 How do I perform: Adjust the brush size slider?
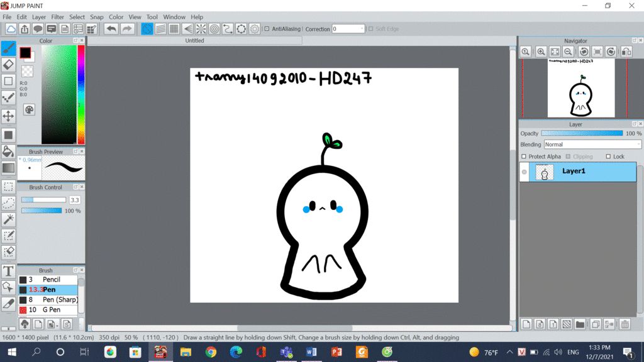tap(43, 200)
